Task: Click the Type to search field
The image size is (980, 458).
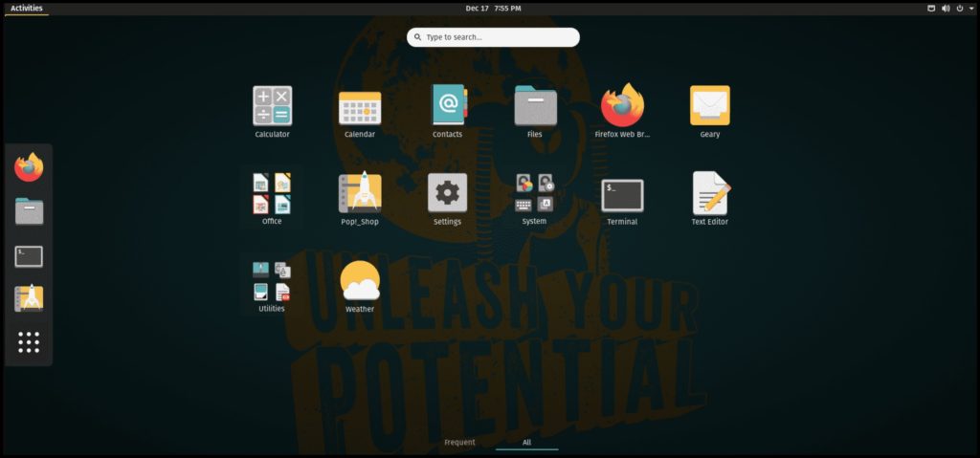Action: 493,37
